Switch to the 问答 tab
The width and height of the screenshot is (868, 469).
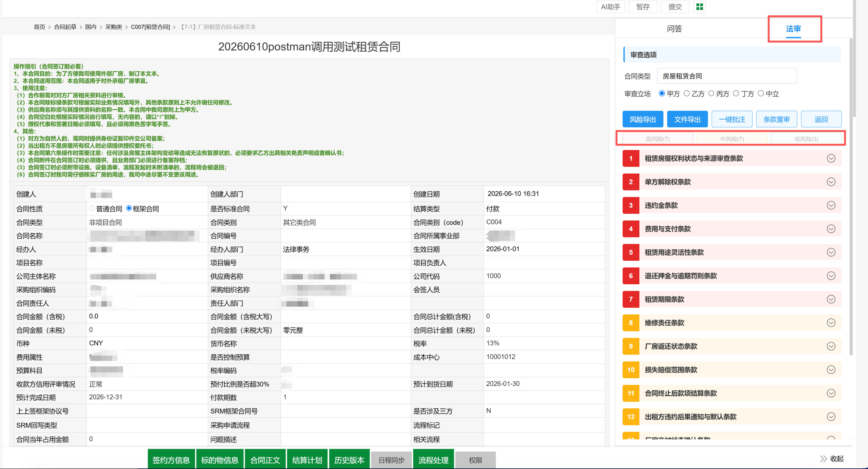(x=674, y=29)
